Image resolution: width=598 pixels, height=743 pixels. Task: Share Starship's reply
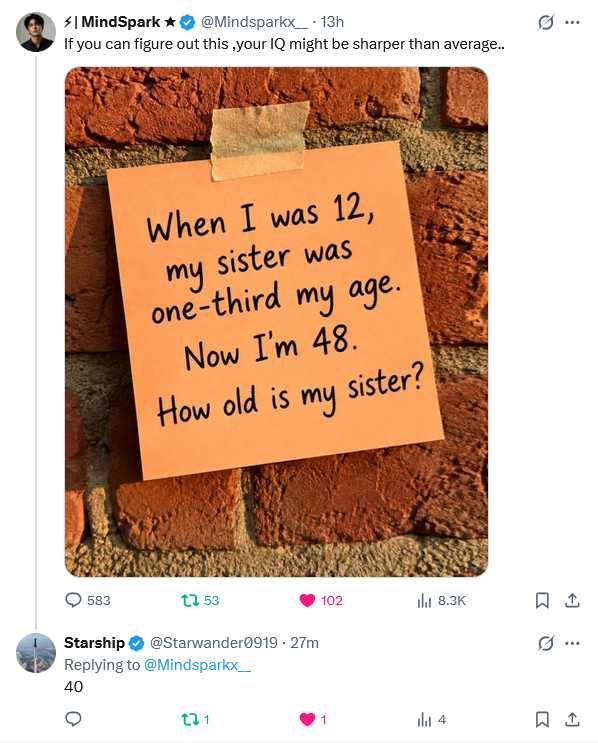[572, 719]
